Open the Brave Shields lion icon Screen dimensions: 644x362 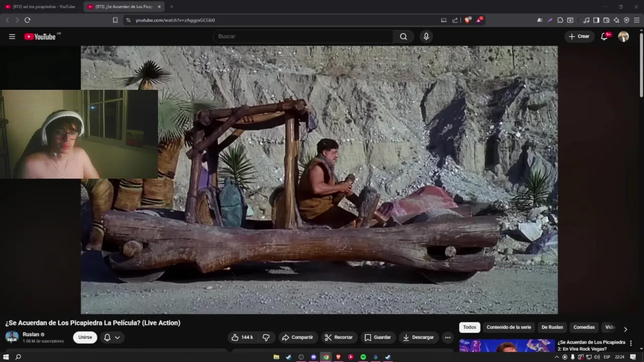coord(467,20)
